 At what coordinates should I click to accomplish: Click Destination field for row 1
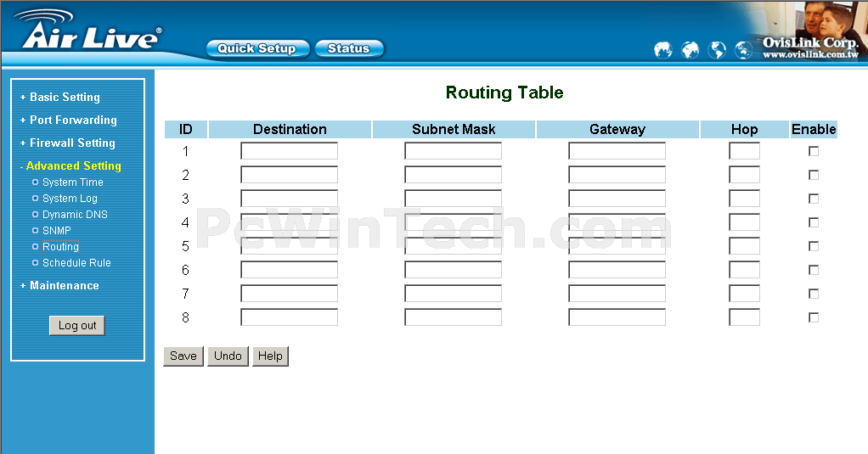click(289, 151)
